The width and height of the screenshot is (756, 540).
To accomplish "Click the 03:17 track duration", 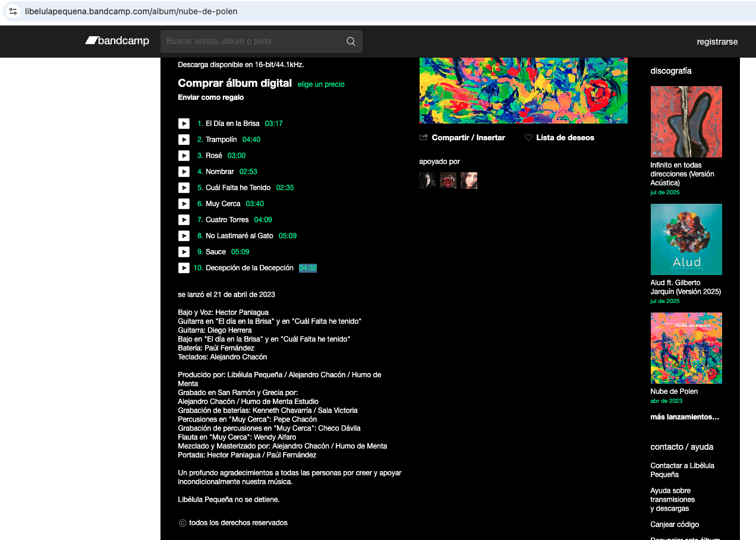I will tap(274, 124).
